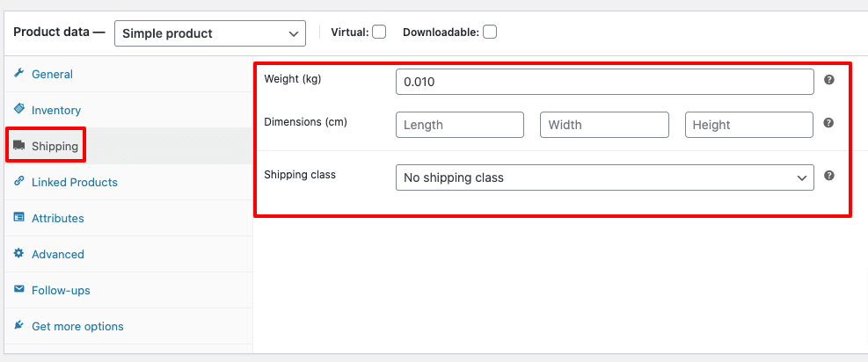Screen dimensions: 868x362
Task: Open the Linked Products tab
Action: click(x=74, y=182)
